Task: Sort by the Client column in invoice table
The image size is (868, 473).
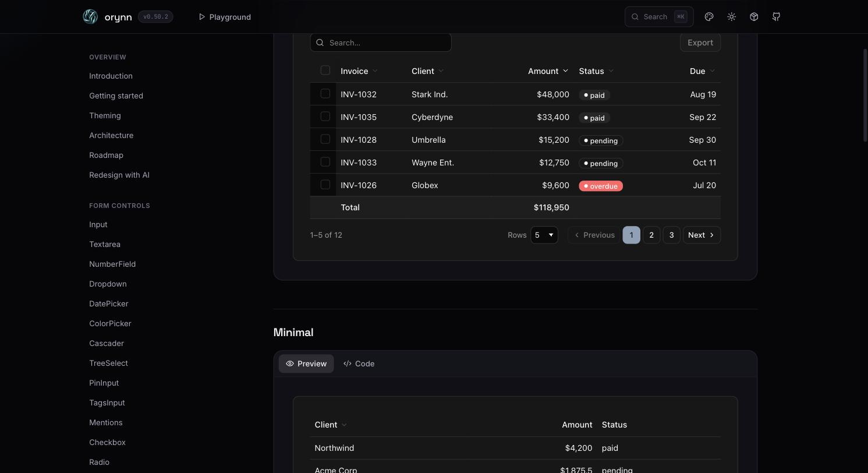Action: pos(428,71)
